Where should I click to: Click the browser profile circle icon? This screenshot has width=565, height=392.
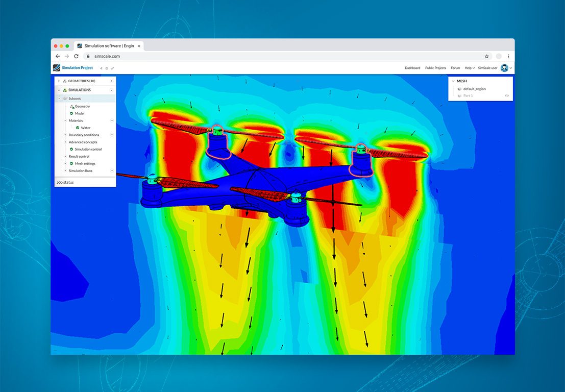(499, 56)
